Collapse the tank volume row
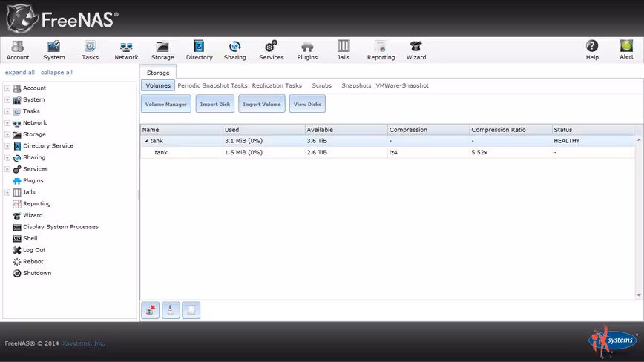644x362 pixels. point(146,141)
